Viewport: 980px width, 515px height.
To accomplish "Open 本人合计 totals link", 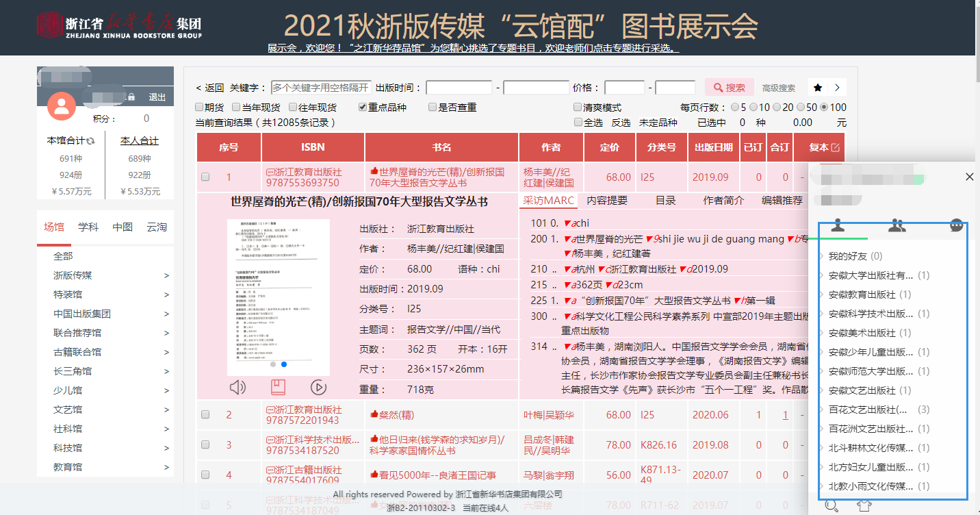I will click(140, 140).
